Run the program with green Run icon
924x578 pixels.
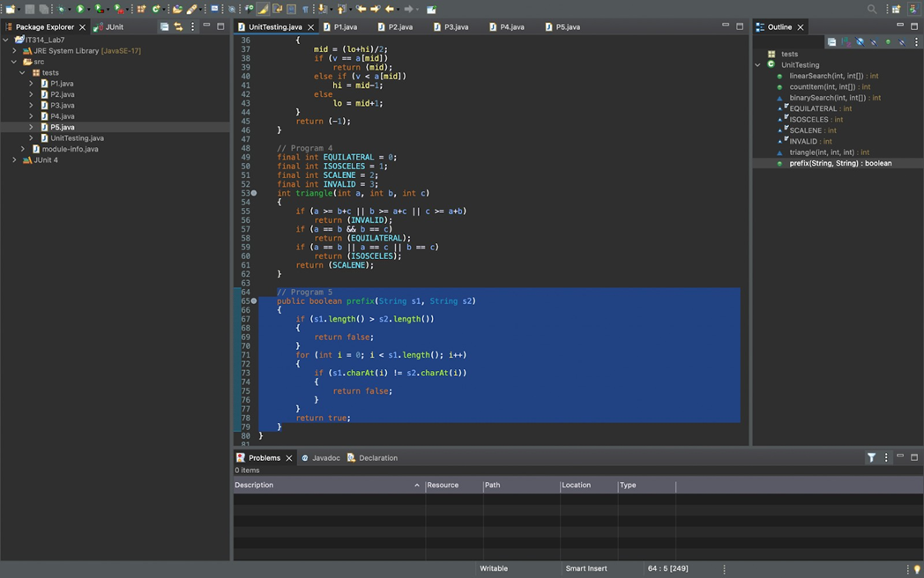80,10
